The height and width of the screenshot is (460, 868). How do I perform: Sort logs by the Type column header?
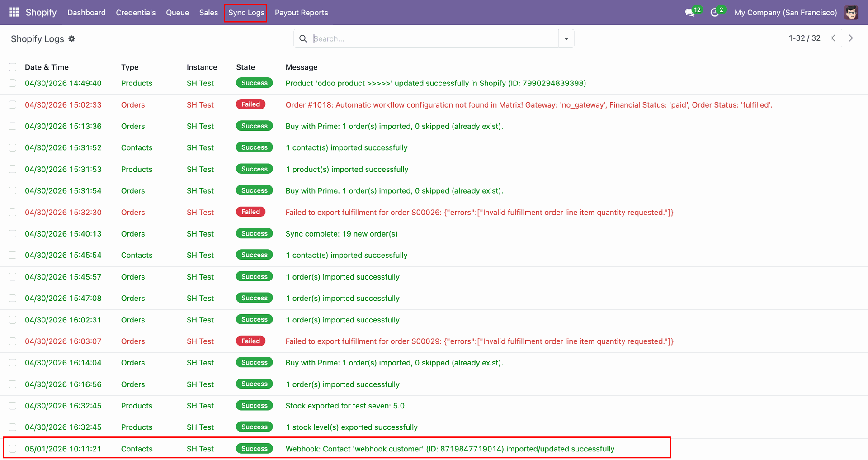pyautogui.click(x=130, y=67)
